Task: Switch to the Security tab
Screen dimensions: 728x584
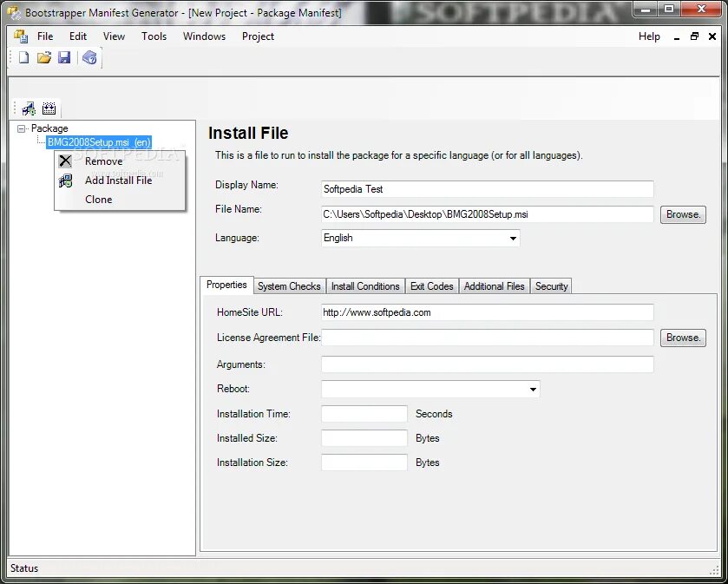Action: 551,286
